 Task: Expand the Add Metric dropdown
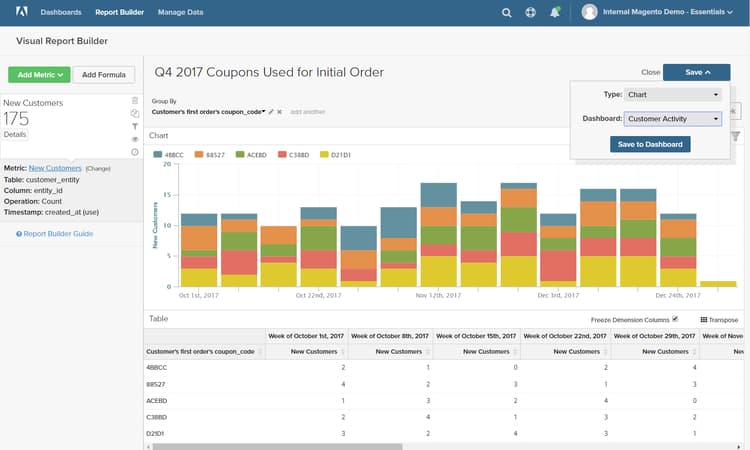tap(38, 74)
